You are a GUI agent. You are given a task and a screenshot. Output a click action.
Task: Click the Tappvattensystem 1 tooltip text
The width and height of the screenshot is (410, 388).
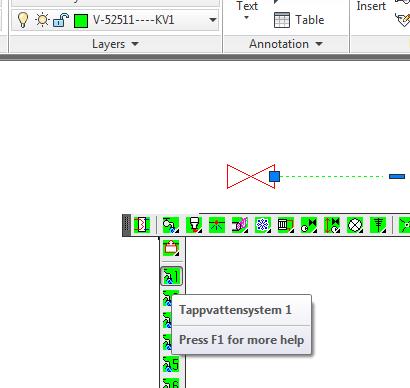[x=235, y=310]
